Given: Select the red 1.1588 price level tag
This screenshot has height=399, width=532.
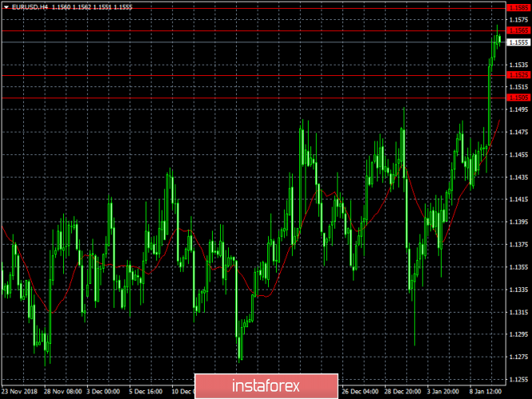Looking at the screenshot, I should pyautogui.click(x=518, y=6).
